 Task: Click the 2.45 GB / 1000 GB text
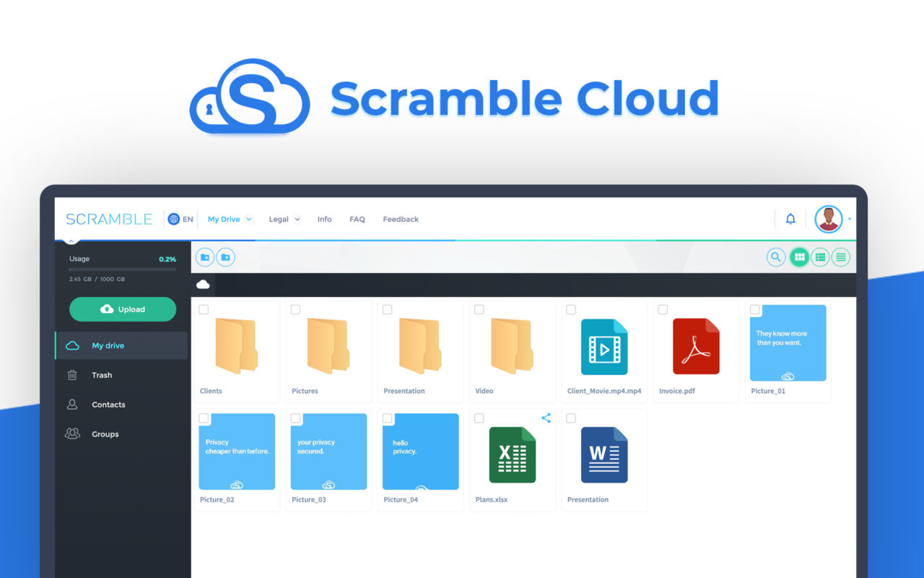(97, 279)
